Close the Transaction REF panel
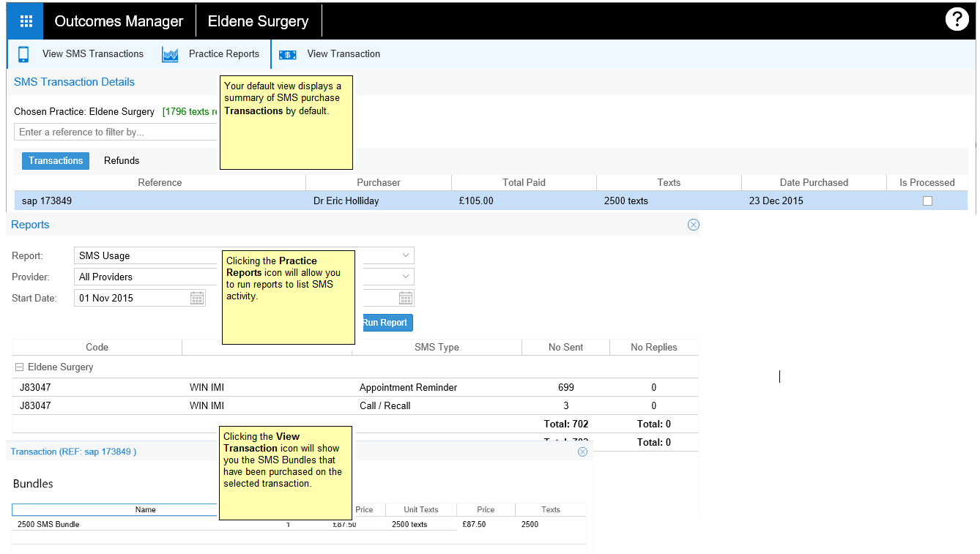The width and height of the screenshot is (980, 554). point(582,452)
